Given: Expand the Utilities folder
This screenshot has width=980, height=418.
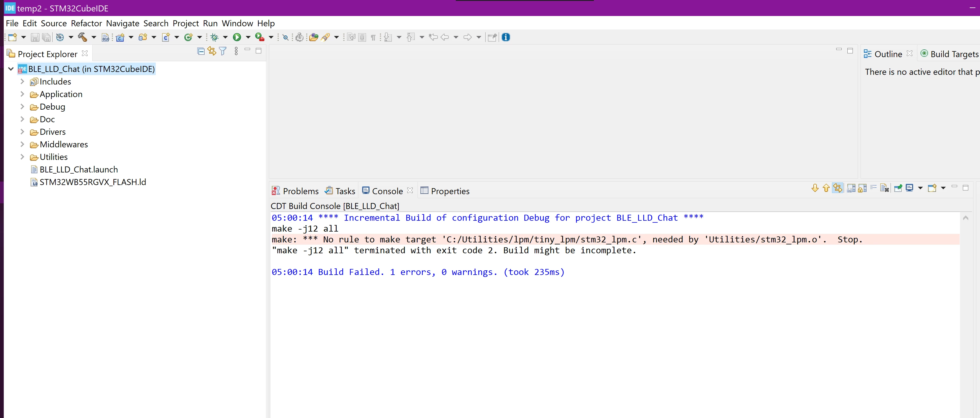Looking at the screenshot, I should pyautogui.click(x=22, y=157).
